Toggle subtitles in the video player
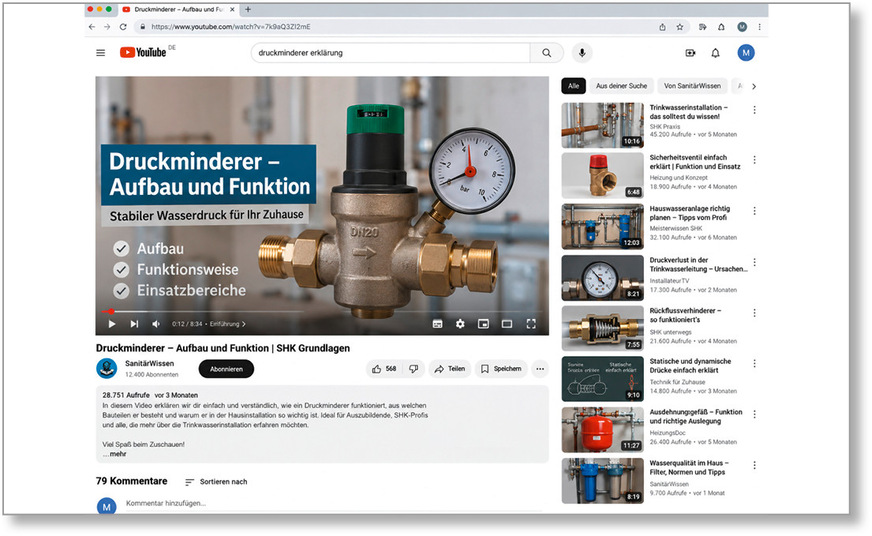The image size is (872, 536). tap(438, 324)
